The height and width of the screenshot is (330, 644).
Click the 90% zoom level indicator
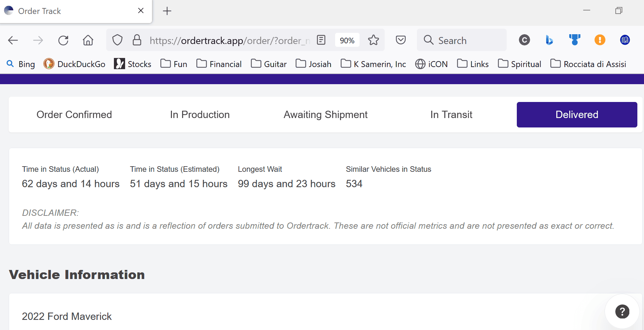[x=347, y=41]
